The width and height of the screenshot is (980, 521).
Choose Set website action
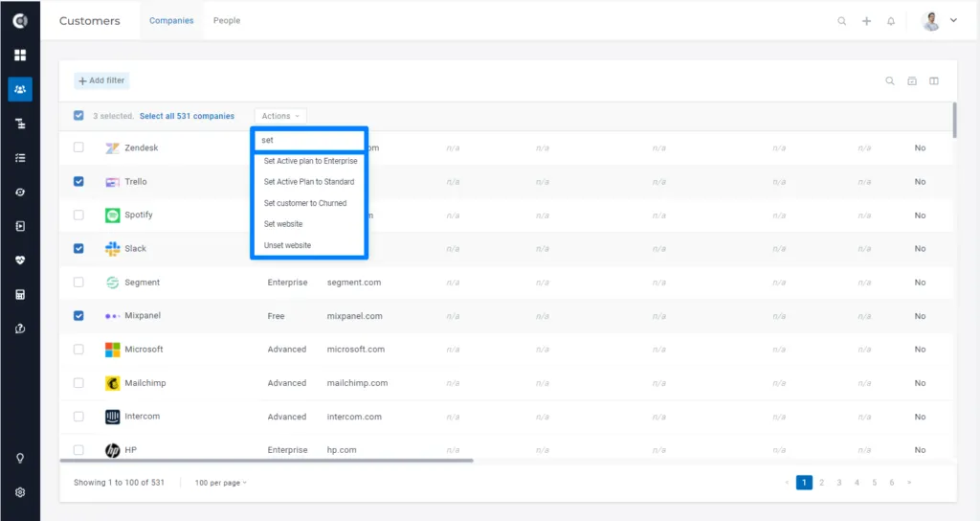tap(283, 224)
